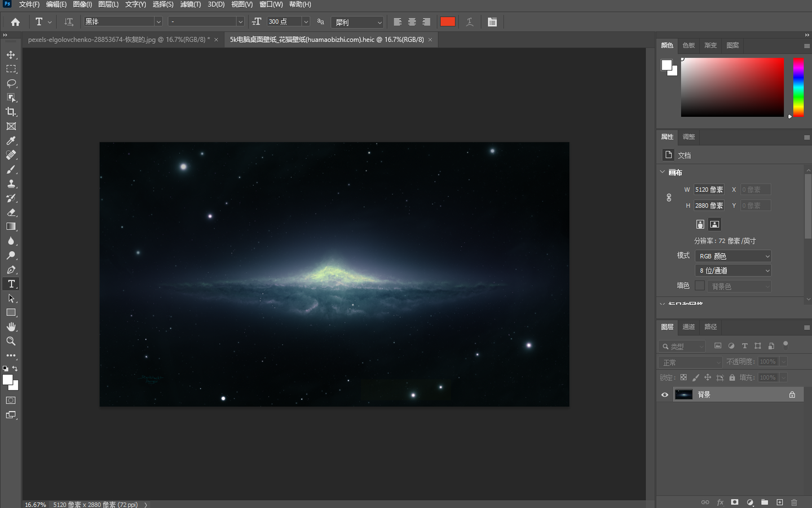Select the Crop tool
Viewport: 812px width, 508px height.
click(x=11, y=112)
